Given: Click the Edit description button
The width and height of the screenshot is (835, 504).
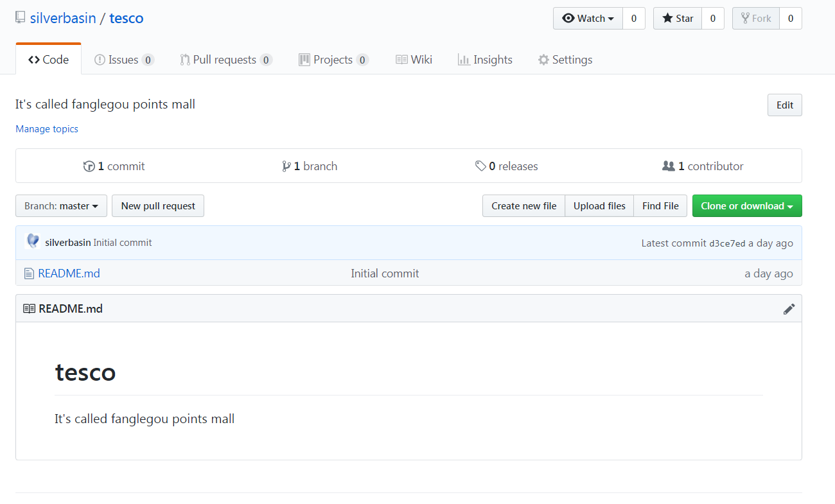Looking at the screenshot, I should click(784, 105).
